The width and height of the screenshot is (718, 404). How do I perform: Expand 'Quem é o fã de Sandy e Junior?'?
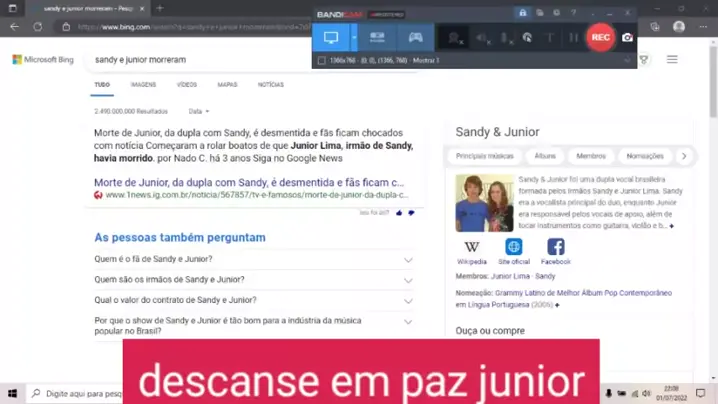pos(408,260)
